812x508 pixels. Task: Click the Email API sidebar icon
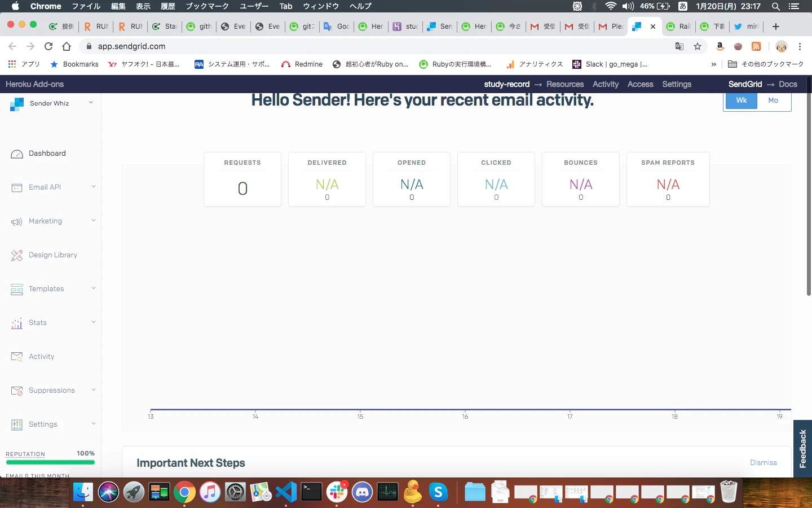(x=17, y=187)
